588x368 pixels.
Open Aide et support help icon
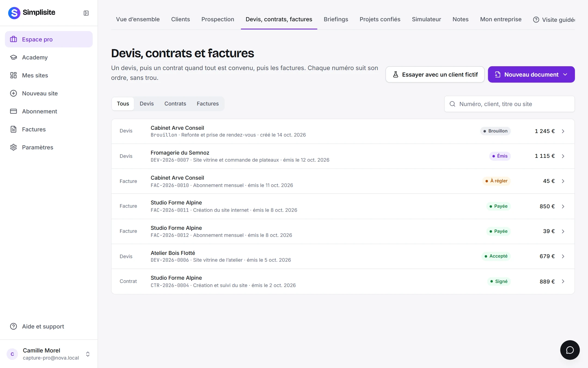[x=13, y=326]
